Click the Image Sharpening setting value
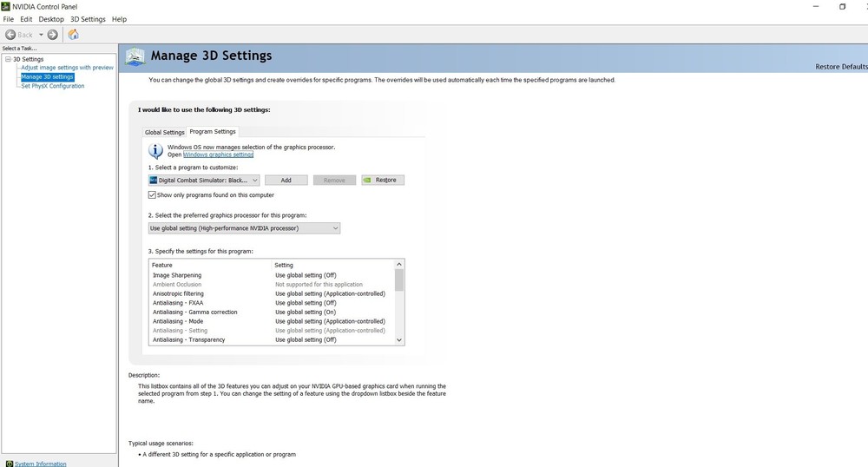Image resolution: width=868 pixels, height=467 pixels. (306, 275)
